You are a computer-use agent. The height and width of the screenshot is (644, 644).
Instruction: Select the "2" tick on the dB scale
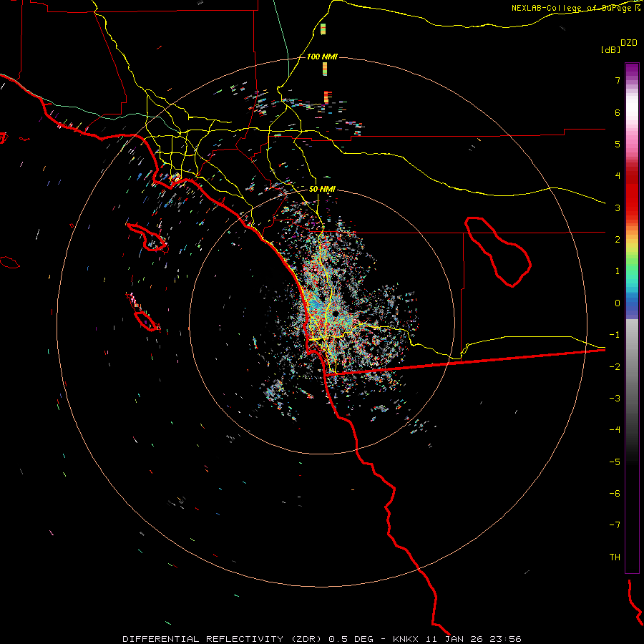[x=618, y=240]
